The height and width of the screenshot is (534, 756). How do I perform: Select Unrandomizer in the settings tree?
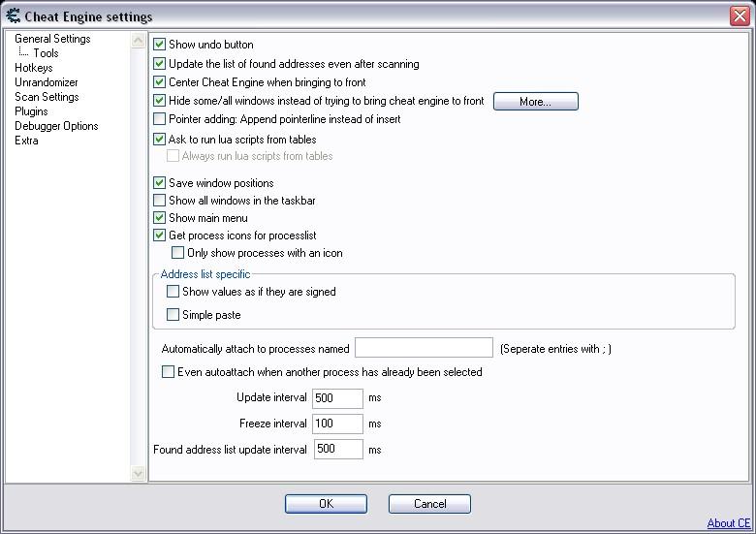click(47, 82)
